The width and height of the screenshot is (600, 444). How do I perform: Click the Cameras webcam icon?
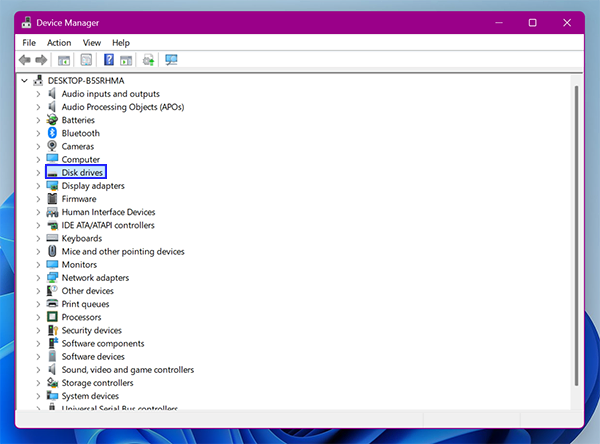click(52, 146)
